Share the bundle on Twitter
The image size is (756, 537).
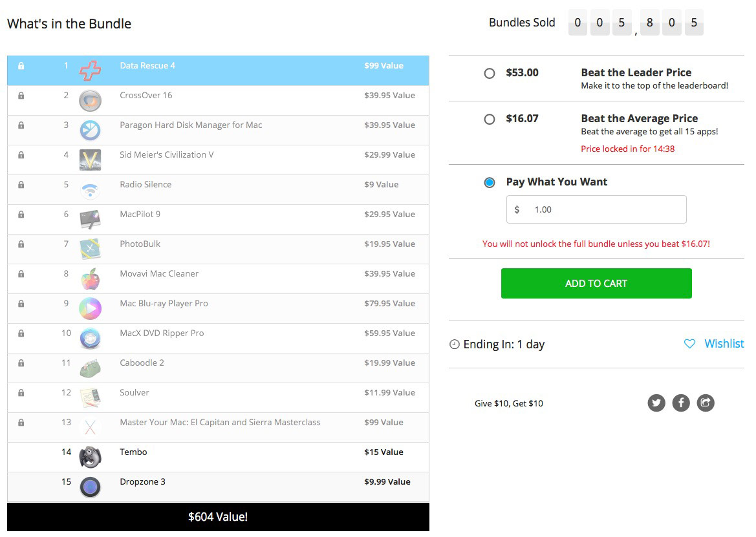656,403
